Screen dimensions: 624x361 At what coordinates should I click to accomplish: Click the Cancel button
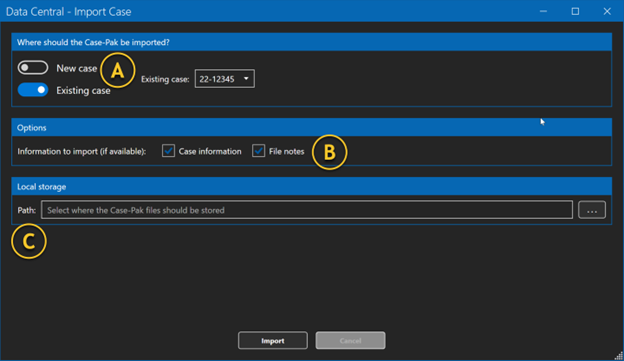tap(350, 340)
